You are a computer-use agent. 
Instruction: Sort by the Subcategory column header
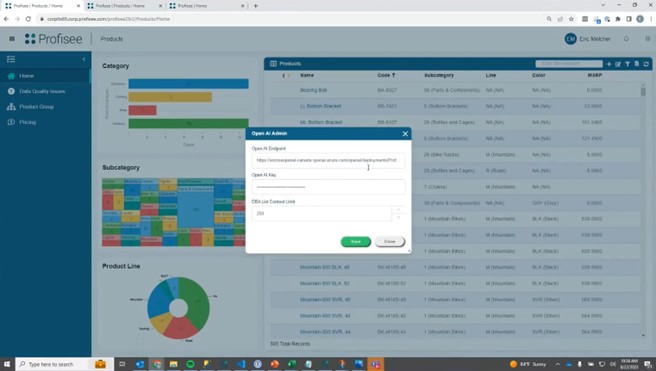tap(439, 75)
